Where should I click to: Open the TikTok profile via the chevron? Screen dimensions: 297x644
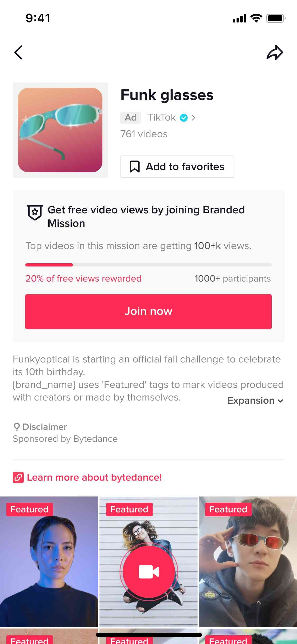[194, 118]
